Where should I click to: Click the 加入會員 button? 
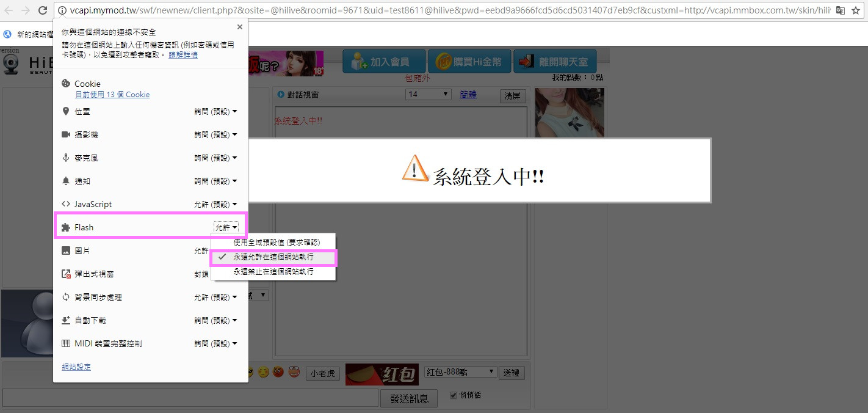tap(385, 62)
